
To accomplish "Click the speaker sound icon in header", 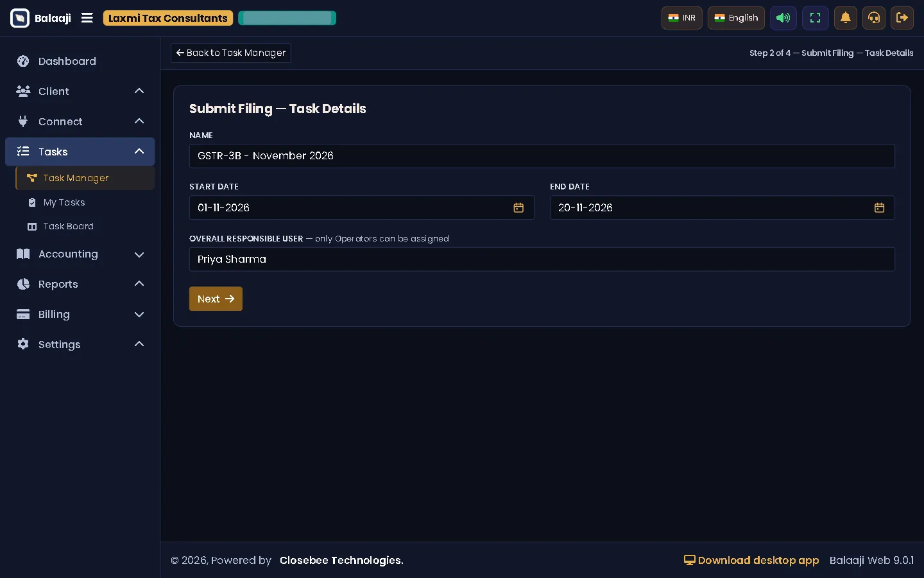I will point(783,18).
